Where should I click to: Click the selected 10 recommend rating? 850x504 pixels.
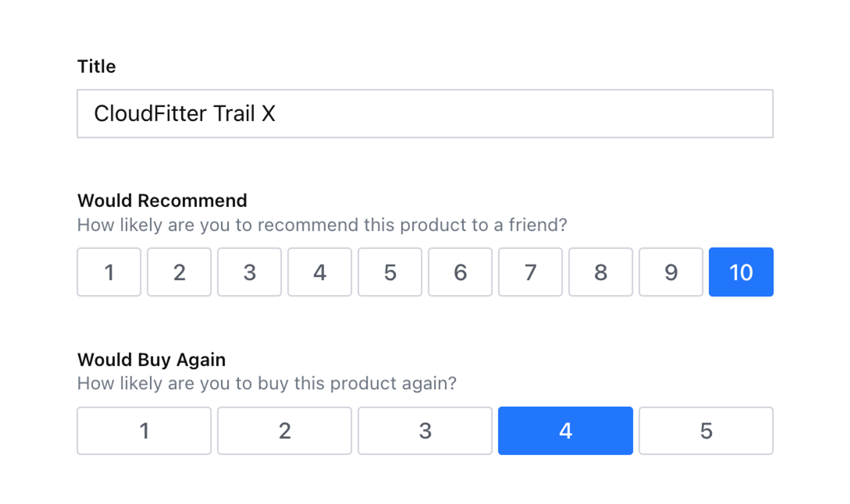click(741, 272)
